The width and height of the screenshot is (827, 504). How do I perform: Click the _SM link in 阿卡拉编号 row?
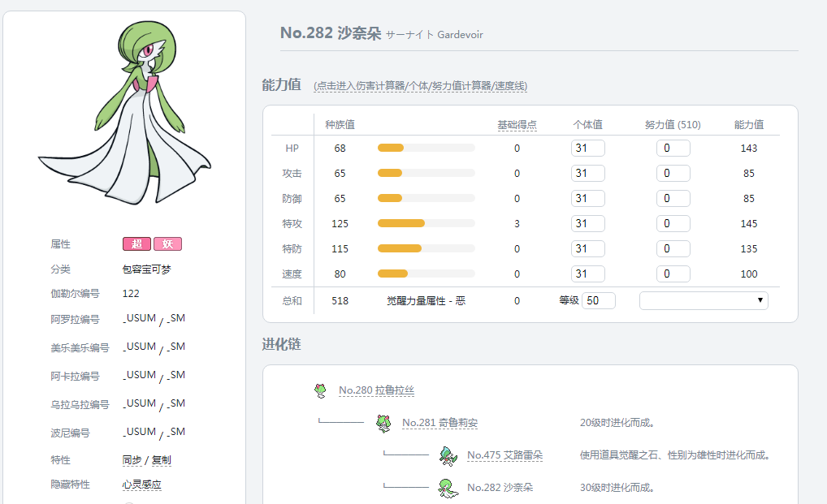coord(176,375)
